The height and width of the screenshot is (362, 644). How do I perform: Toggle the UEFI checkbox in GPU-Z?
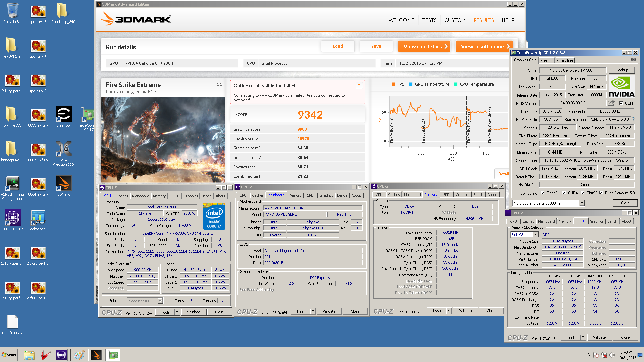click(621, 103)
